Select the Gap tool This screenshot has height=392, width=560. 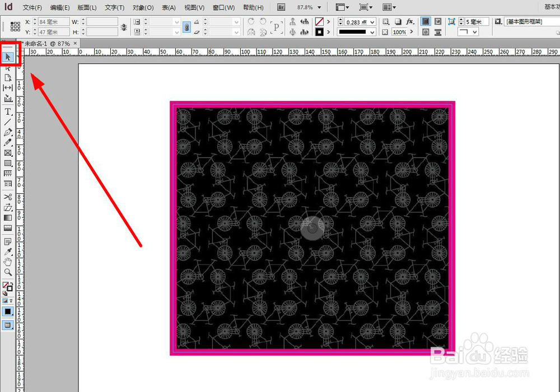(x=8, y=87)
